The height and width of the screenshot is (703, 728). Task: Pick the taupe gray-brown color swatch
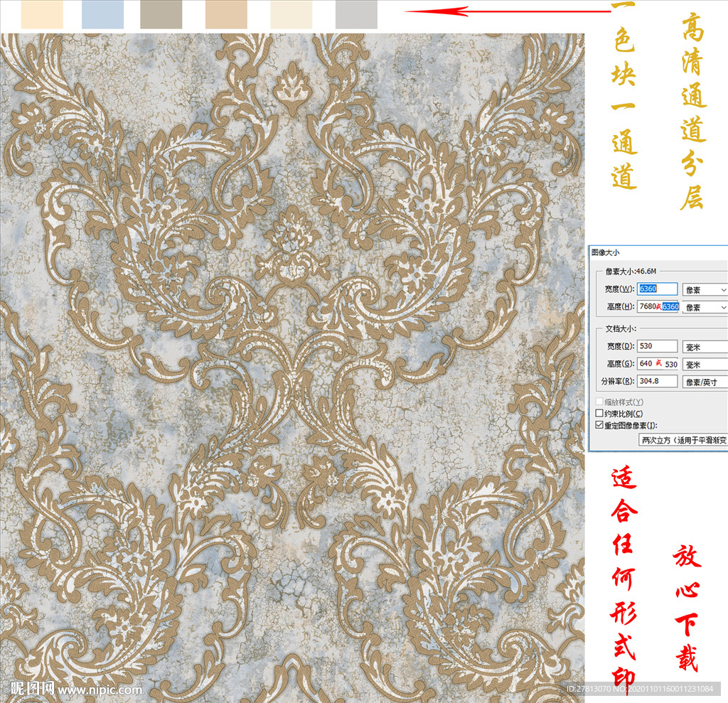pyautogui.click(x=161, y=14)
